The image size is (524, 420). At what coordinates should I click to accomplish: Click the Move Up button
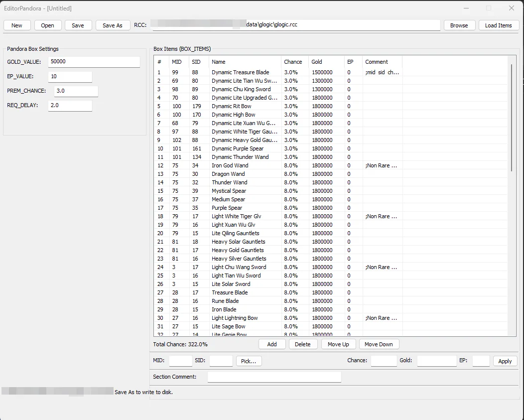coord(338,344)
